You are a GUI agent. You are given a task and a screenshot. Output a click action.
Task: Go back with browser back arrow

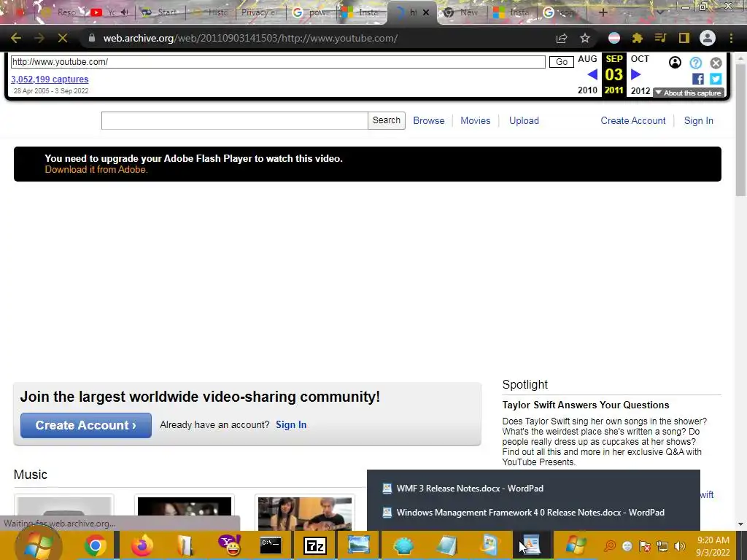pyautogui.click(x=16, y=38)
